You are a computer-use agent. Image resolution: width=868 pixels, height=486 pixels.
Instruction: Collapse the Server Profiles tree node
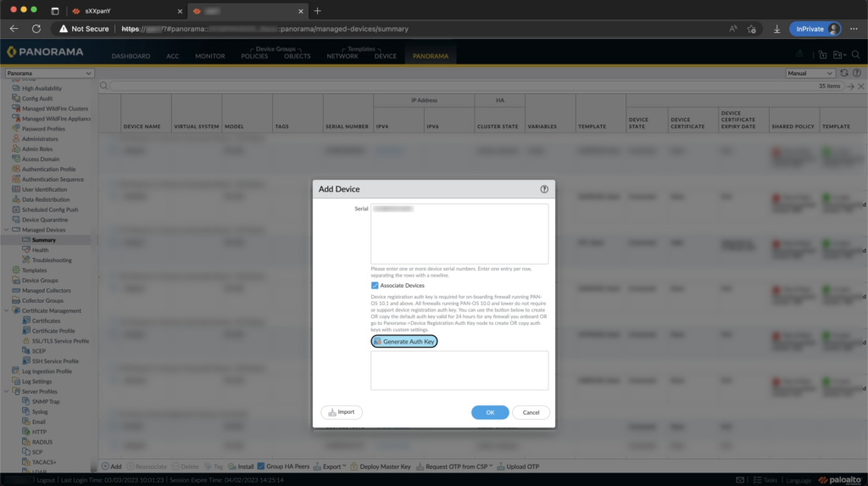coord(6,392)
